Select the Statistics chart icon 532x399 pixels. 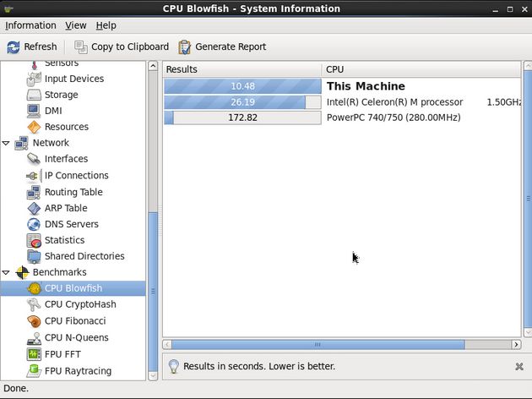[x=34, y=240]
